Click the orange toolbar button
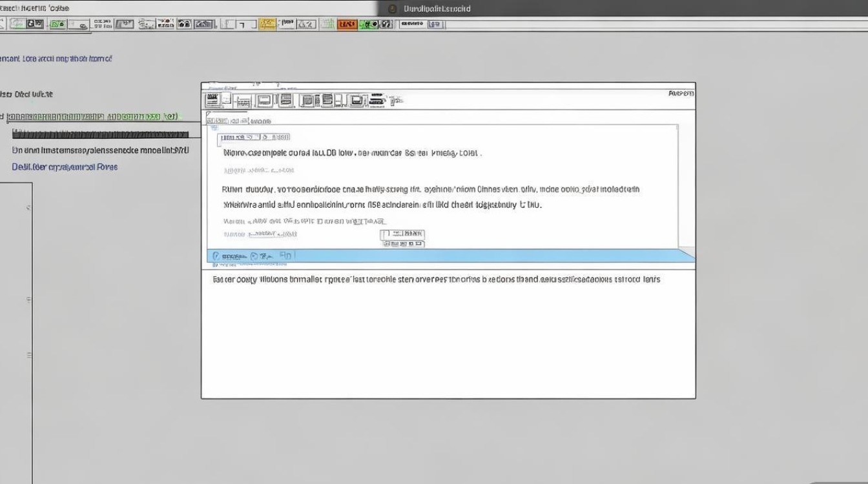868x484 pixels. (x=347, y=25)
